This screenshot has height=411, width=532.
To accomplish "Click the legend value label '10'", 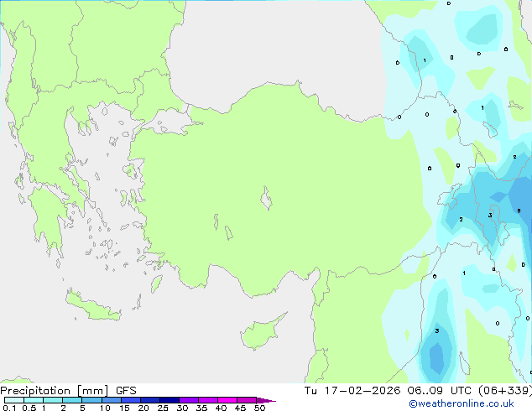I will point(105,408).
